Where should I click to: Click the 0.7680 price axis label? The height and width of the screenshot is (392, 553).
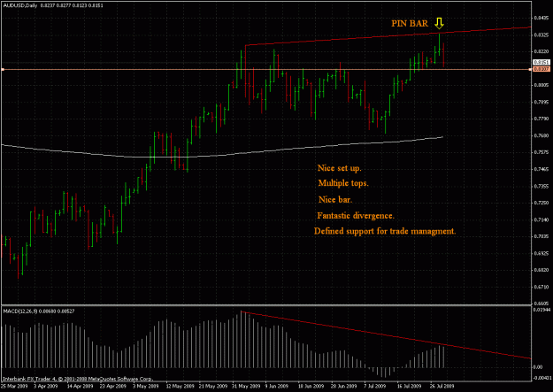541,135
